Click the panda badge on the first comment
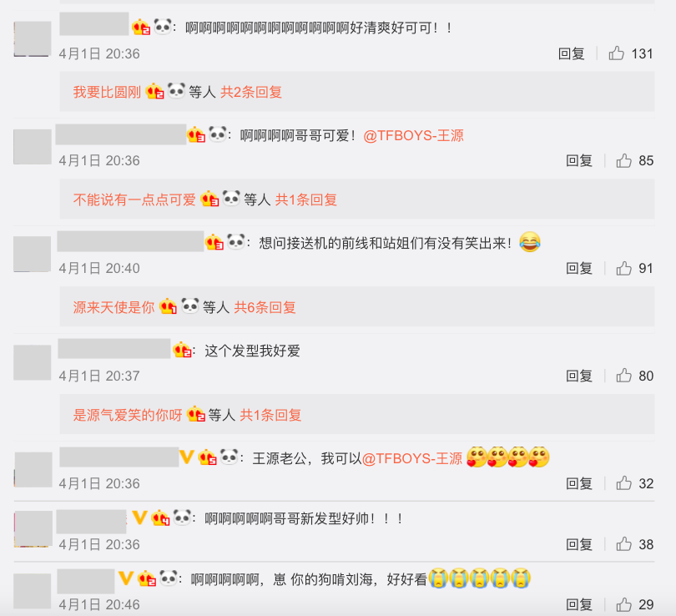Viewport: 676px width, 616px height. click(163, 28)
